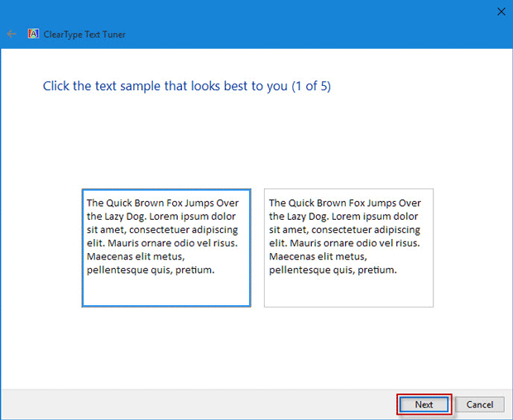Click the back arrow in title bar
This screenshot has width=513, height=420.
pos(11,34)
